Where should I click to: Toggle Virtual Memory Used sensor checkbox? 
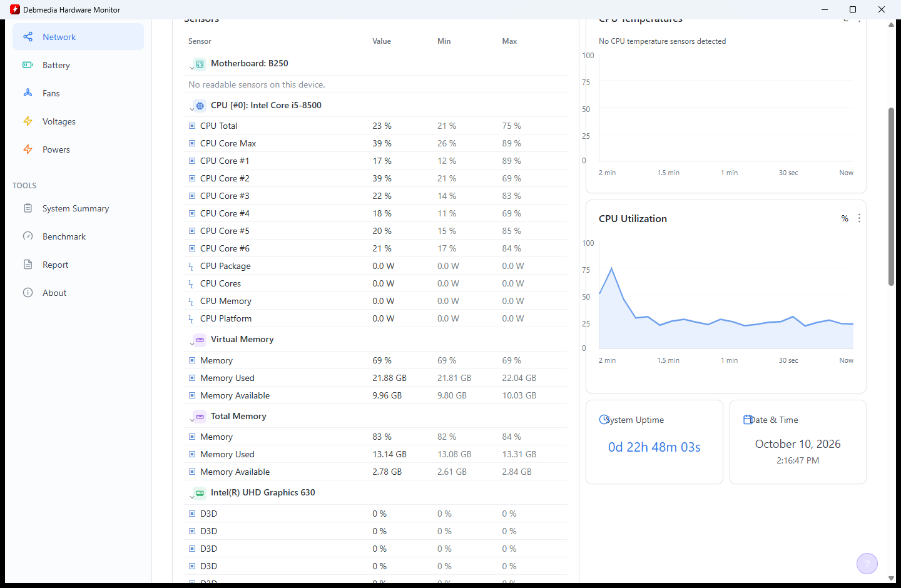(192, 378)
